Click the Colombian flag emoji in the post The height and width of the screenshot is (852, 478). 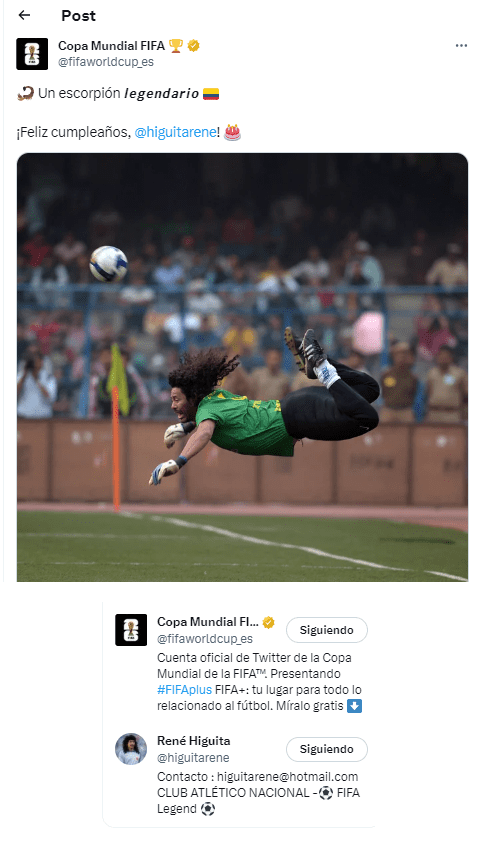click(211, 94)
